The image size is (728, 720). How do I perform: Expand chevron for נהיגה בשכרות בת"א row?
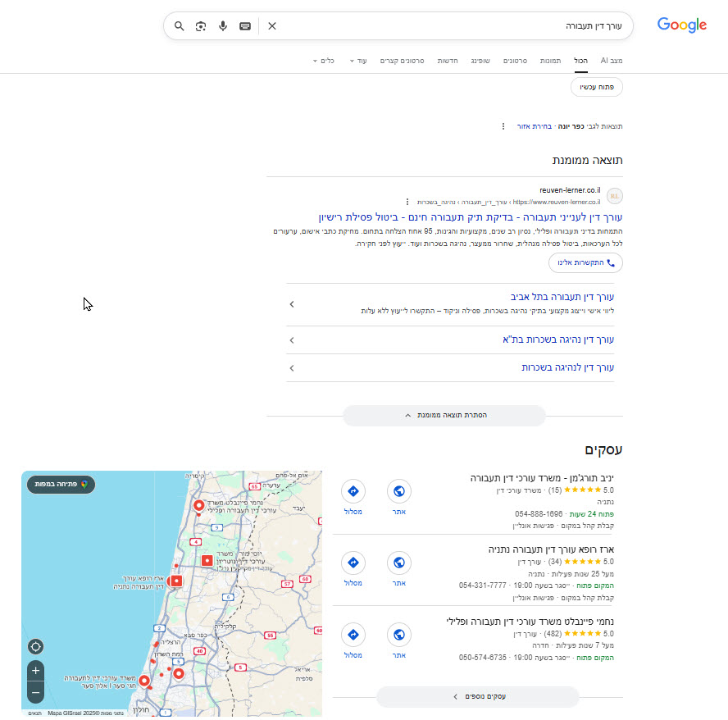pyautogui.click(x=292, y=340)
